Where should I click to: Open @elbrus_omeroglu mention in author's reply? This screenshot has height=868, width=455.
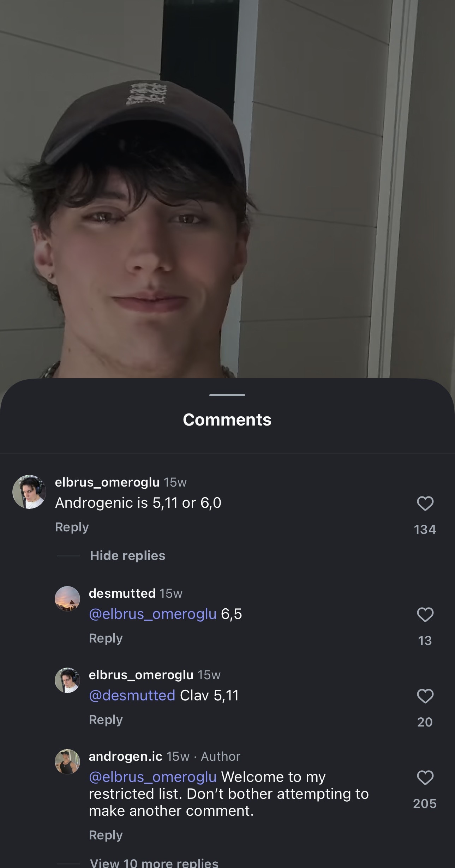tap(152, 777)
